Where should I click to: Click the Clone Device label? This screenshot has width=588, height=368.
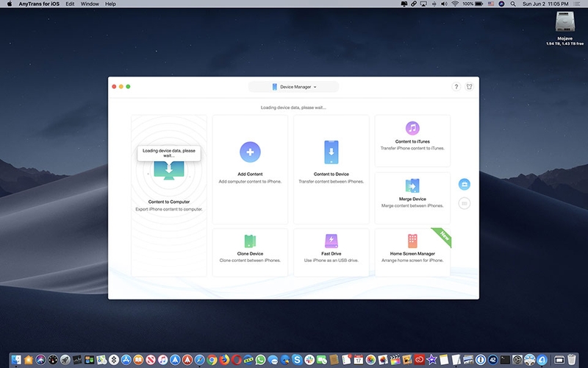pyautogui.click(x=250, y=253)
